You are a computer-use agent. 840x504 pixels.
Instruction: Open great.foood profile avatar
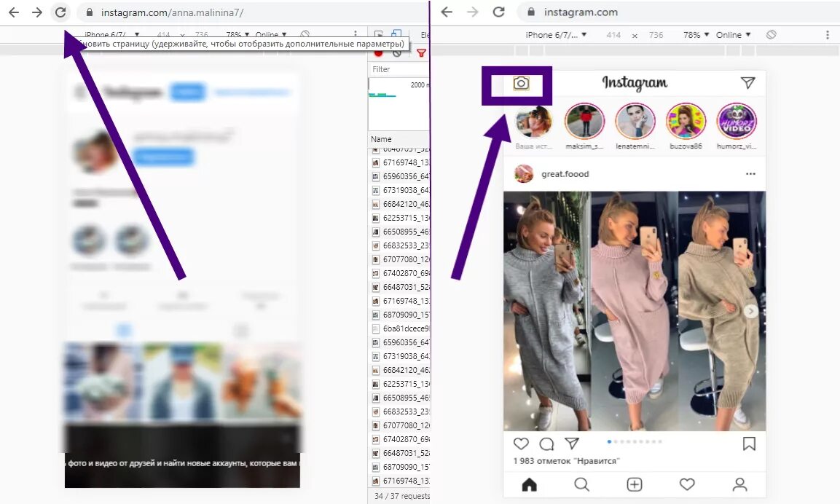523,174
